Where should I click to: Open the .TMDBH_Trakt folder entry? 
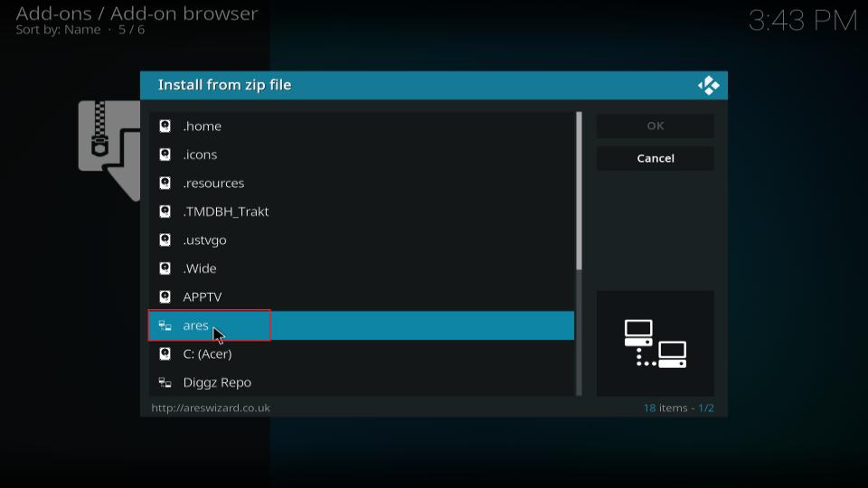click(362, 211)
